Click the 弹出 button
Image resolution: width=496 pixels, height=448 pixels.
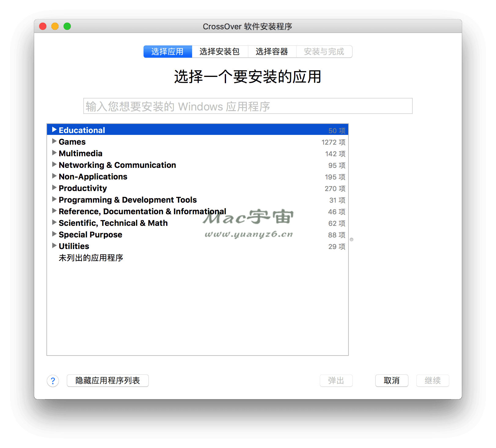tap(336, 381)
